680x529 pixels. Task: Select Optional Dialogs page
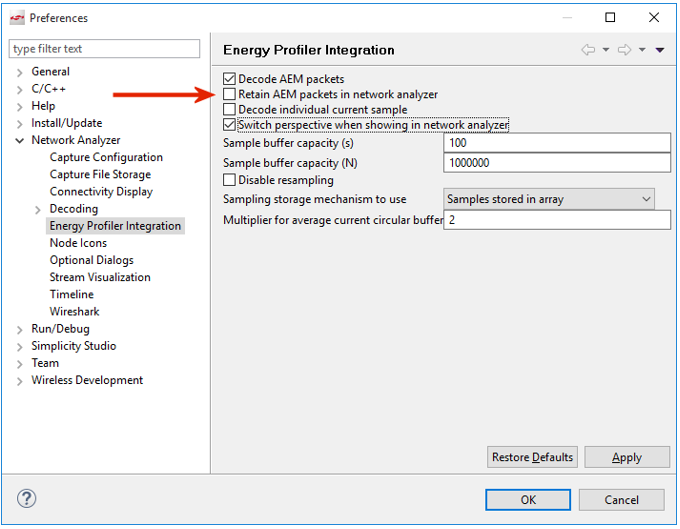pos(92,260)
